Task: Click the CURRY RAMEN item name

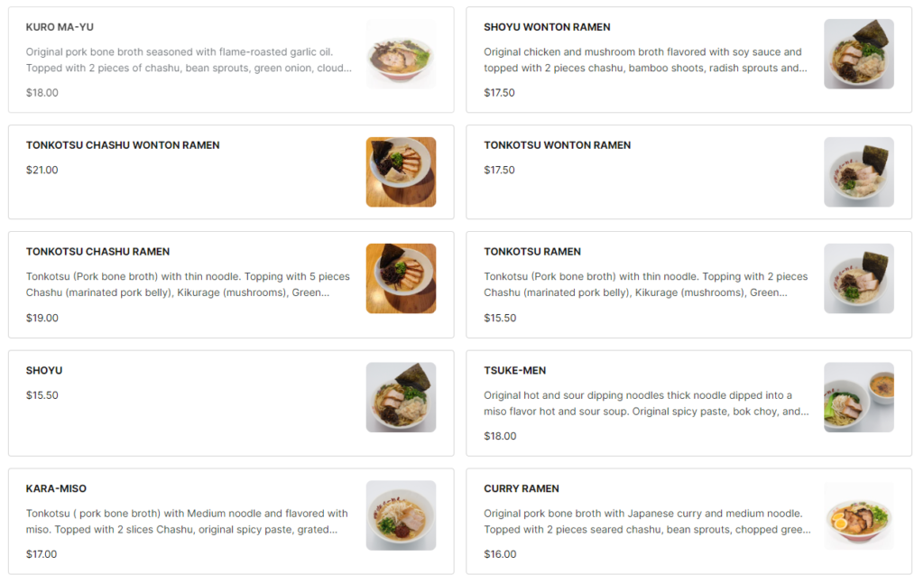Action: click(x=522, y=489)
